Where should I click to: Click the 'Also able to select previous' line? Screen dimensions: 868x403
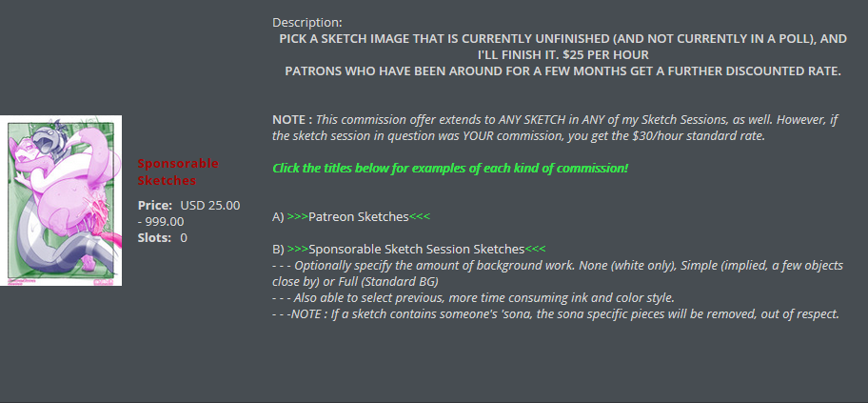point(473,298)
